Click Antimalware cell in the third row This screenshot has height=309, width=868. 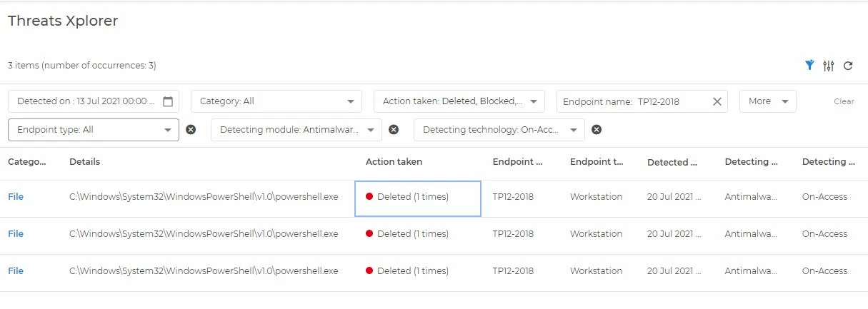pos(752,270)
